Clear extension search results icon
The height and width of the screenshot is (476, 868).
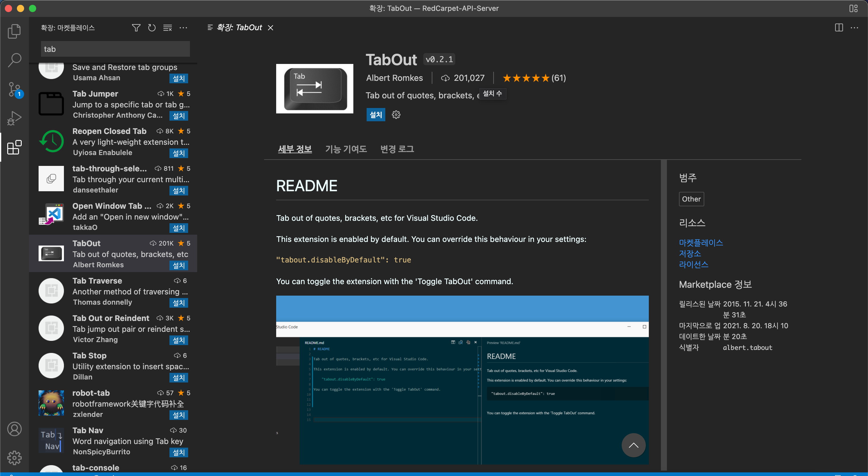click(167, 28)
